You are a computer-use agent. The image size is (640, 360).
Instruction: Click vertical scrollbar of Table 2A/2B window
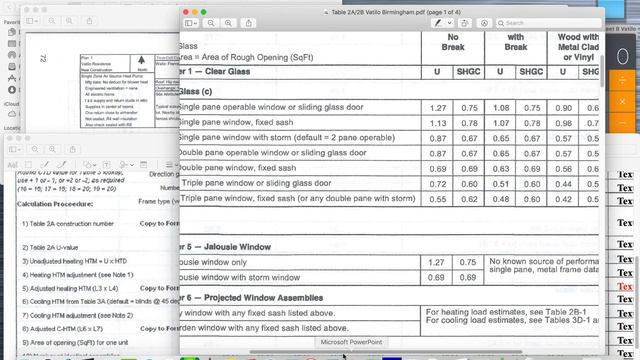[x=602, y=70]
